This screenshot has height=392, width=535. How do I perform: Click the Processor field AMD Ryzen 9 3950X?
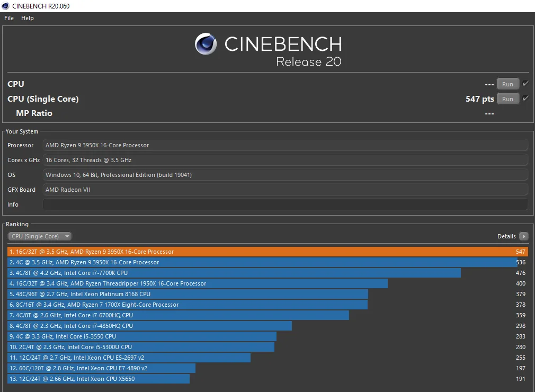pos(285,145)
